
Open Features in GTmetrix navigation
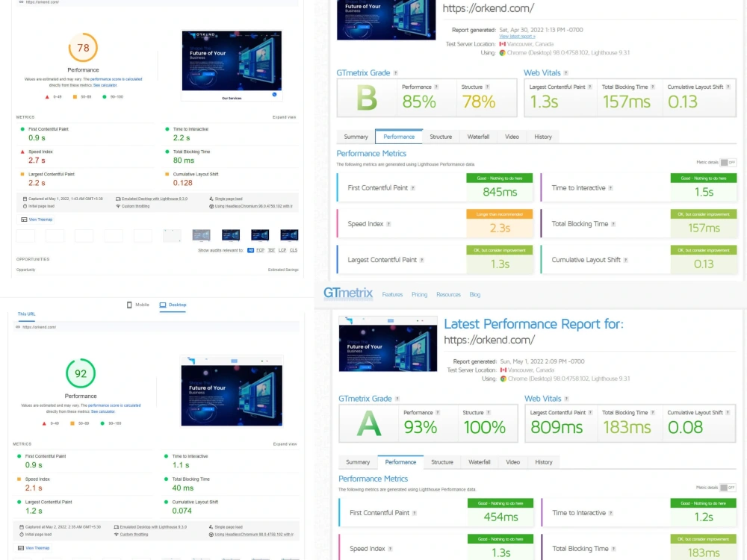393,295
